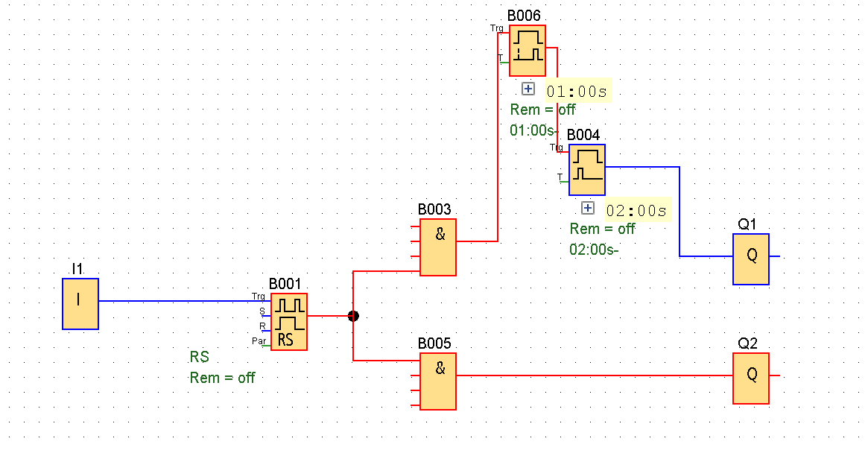
Task: Select the B001 pulse relay block
Action: 289,322
